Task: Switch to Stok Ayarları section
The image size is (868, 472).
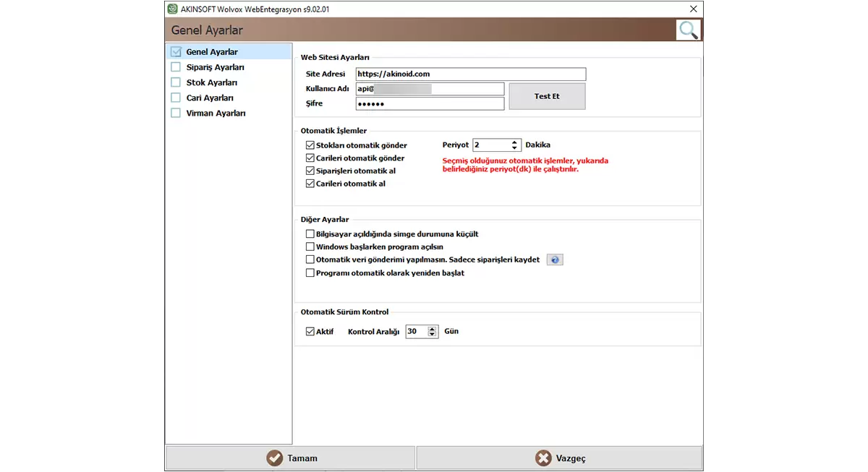Action: coord(211,82)
